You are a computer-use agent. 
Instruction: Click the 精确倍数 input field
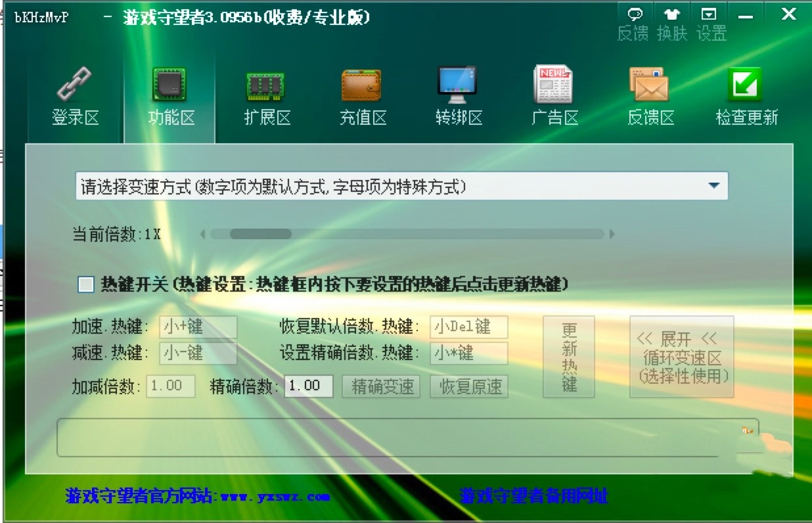(x=308, y=386)
